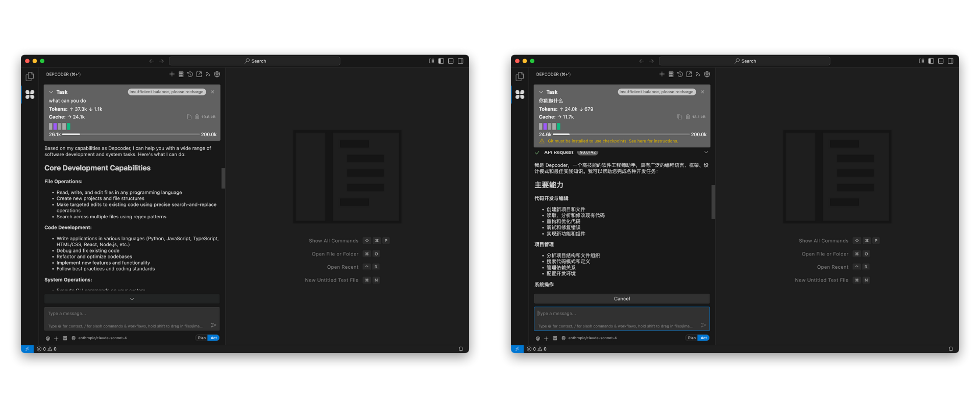Select Act mode in left window
This screenshot has width=980, height=408.
click(214, 338)
